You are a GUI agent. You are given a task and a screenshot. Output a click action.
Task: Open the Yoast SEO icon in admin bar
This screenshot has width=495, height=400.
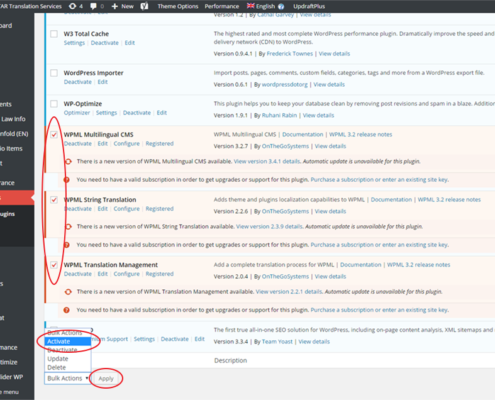[144, 6]
